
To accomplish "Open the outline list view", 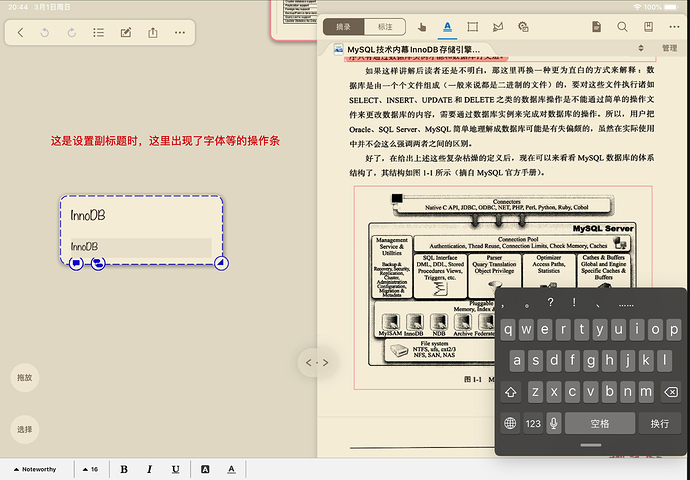I will click(99, 33).
